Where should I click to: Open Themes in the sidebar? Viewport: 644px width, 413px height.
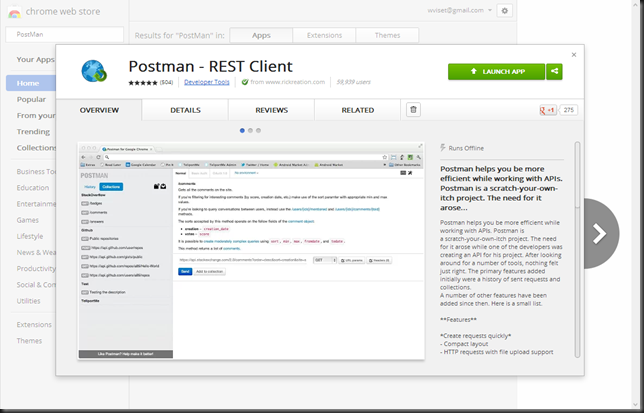click(x=29, y=341)
